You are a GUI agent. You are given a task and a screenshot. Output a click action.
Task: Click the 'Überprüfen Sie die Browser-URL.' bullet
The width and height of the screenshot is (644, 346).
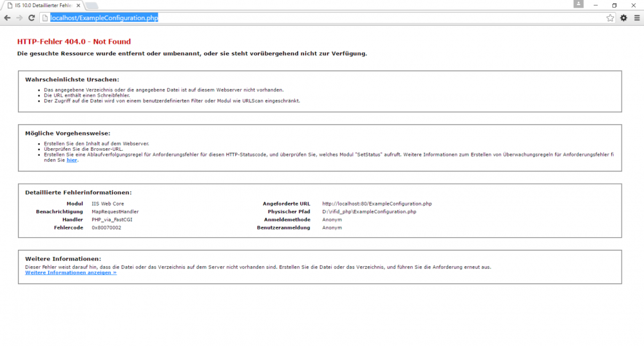click(83, 149)
